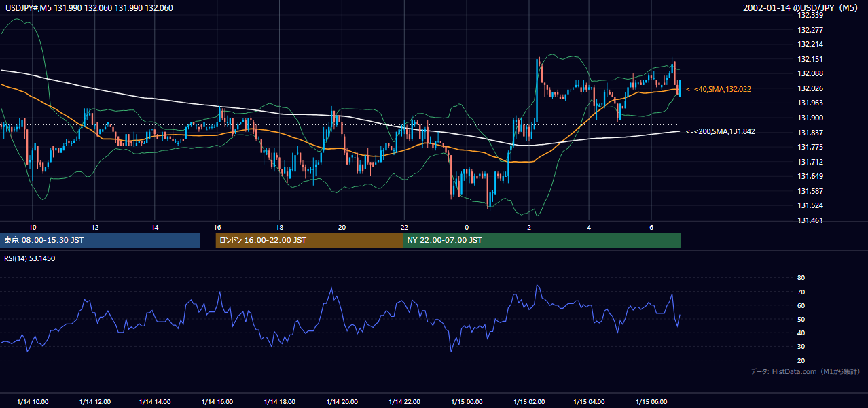
Task: Click the RSI 80 level label
Action: click(801, 278)
